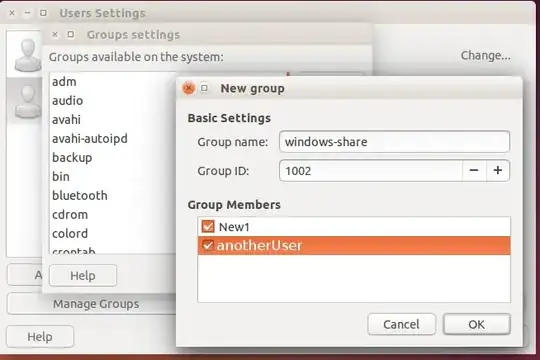Click the Manage Groups button
The height and width of the screenshot is (360, 540).
point(96,304)
